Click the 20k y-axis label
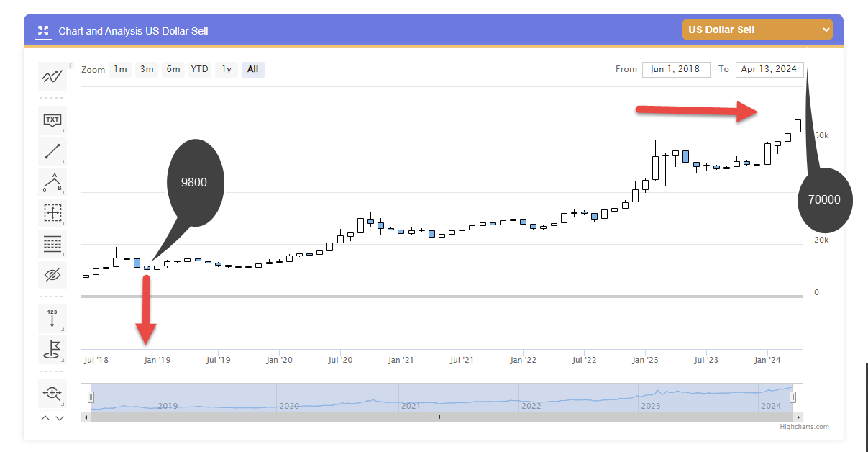The image size is (868, 452). pyautogui.click(x=821, y=240)
